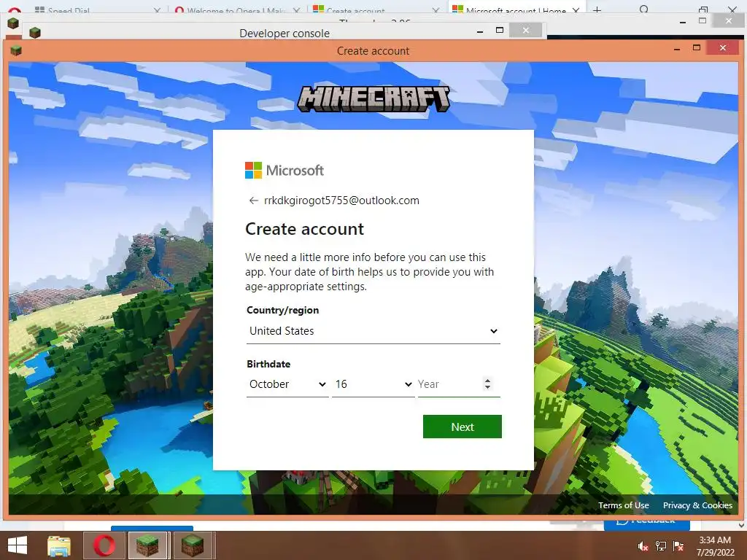Minimize the Create account window
Screen dimensions: 747x560
(677, 49)
